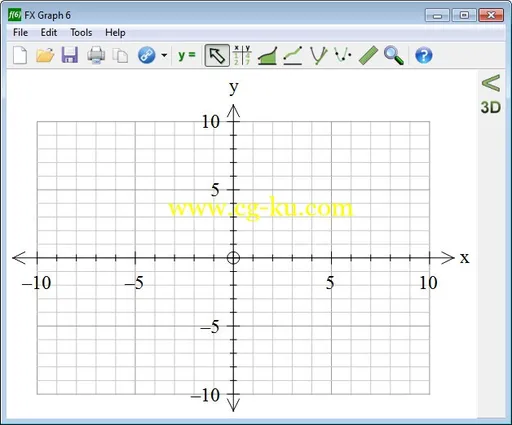This screenshot has height=425, width=512.
Task: Open the x/y table of values tool
Action: pos(242,55)
